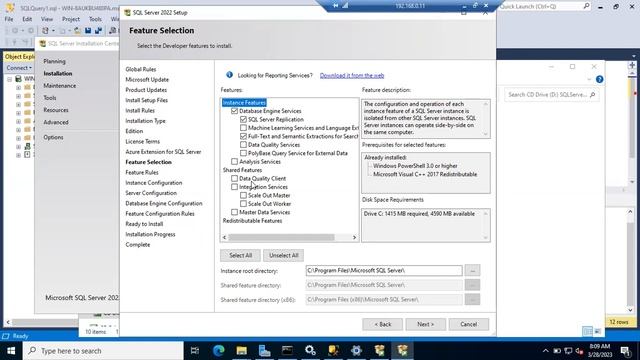640x360 pixels.
Task: Open File Explorer from the taskbar
Action: point(242,351)
